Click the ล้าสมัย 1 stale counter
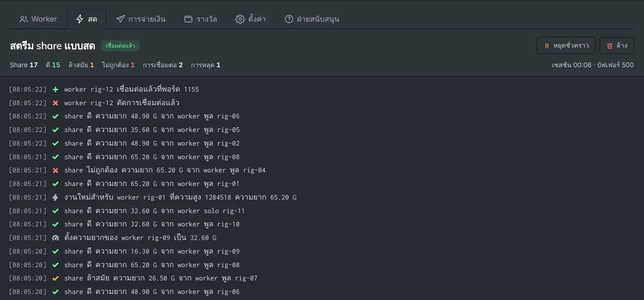 (81, 65)
